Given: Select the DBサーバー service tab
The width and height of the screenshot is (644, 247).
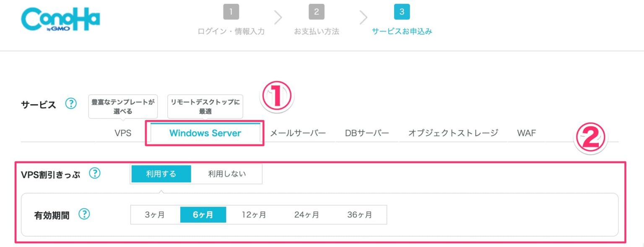Looking at the screenshot, I should click(x=367, y=133).
